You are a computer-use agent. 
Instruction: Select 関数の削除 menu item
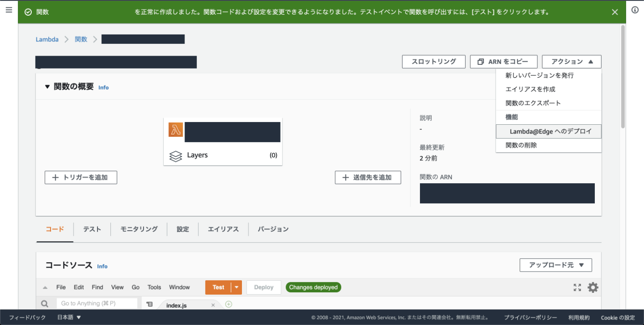(x=548, y=145)
